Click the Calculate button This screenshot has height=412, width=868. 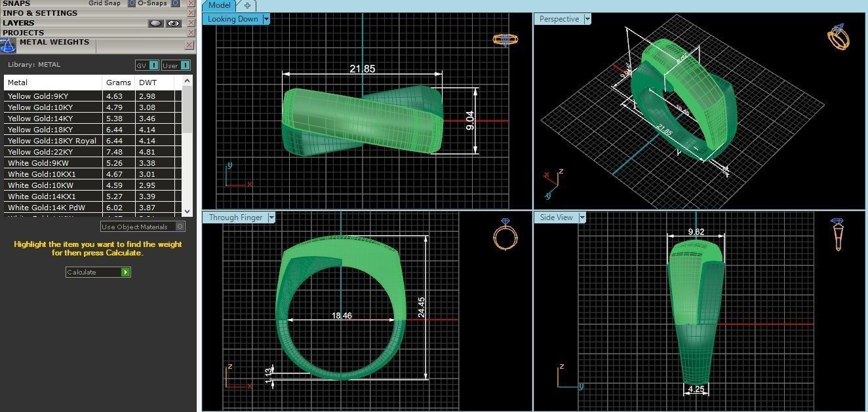(98, 272)
